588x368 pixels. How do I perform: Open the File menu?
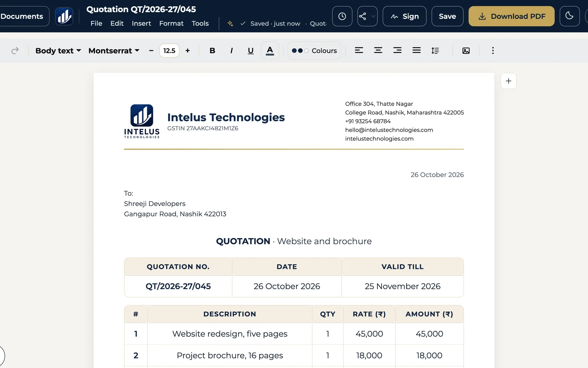96,24
